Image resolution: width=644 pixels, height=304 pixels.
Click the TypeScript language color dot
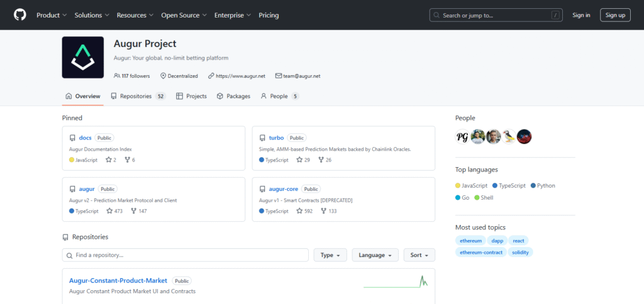pos(495,186)
